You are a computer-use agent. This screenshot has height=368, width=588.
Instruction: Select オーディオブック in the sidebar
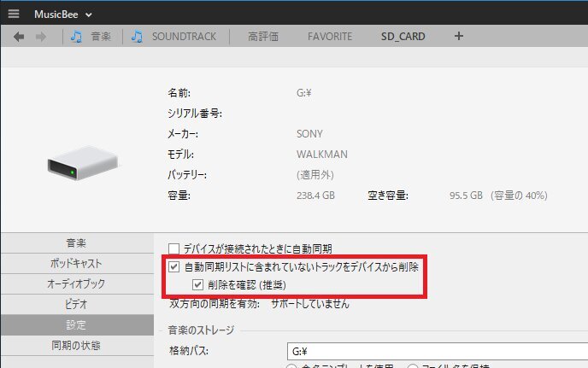click(x=77, y=283)
